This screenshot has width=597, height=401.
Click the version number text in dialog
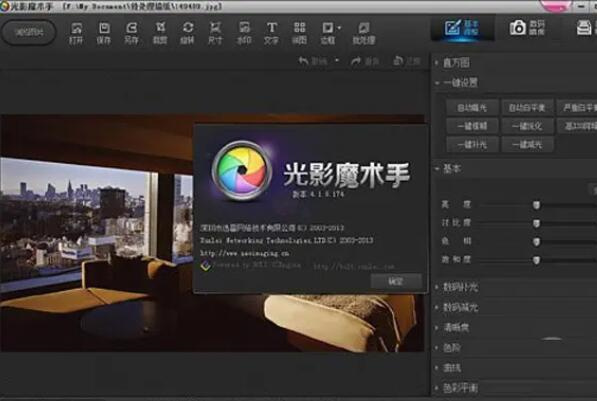click(318, 194)
